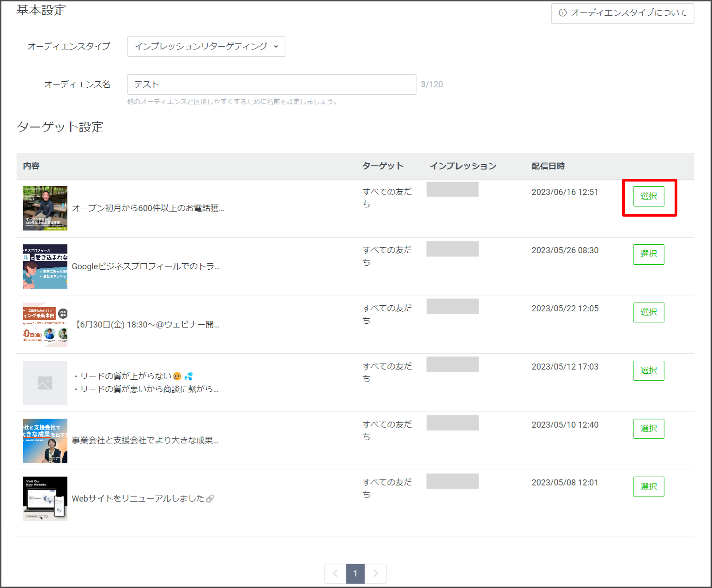Screen dimensions: 712x588
Task: Open the オーディエンスタイプについて help button
Action: pyautogui.click(x=622, y=13)
